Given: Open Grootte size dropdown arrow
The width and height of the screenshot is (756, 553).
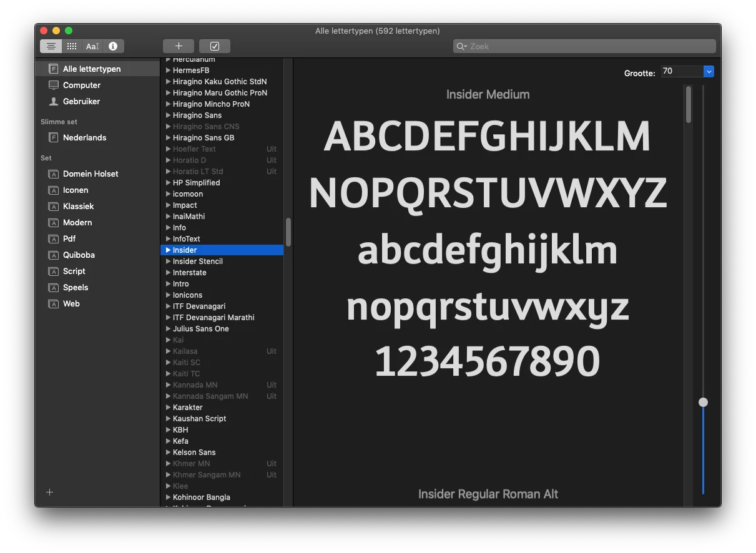Looking at the screenshot, I should point(709,71).
